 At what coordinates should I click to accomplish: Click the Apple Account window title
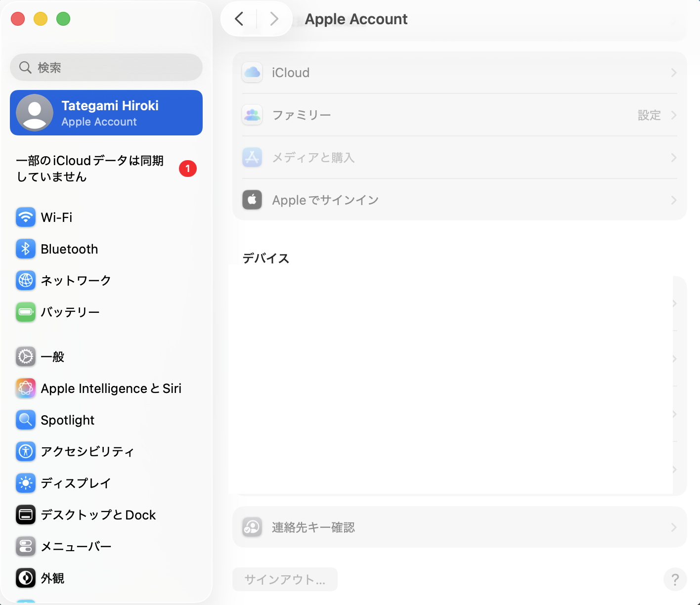coord(356,19)
